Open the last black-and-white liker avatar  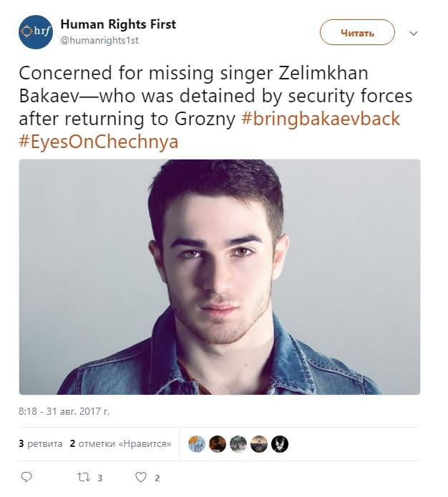(x=280, y=444)
